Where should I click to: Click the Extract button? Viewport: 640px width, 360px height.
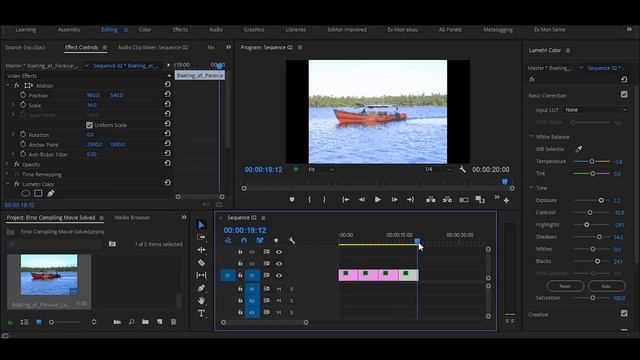pos(447,200)
